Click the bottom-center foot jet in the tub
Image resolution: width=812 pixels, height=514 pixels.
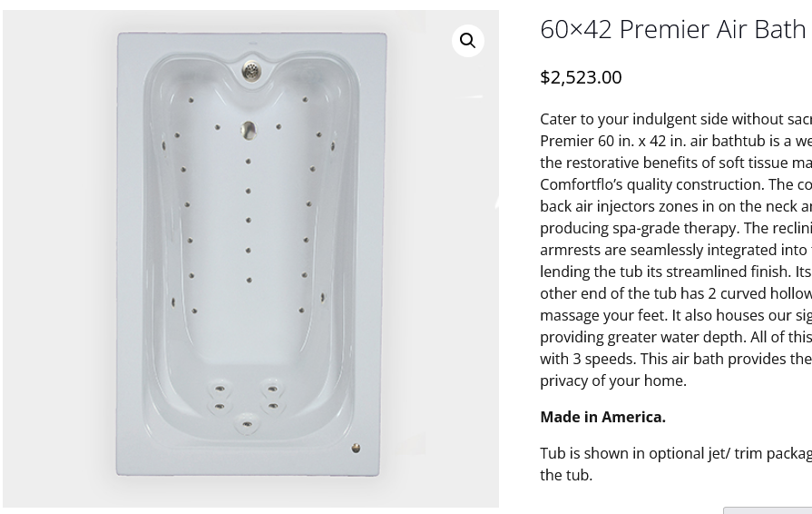coord(247,423)
